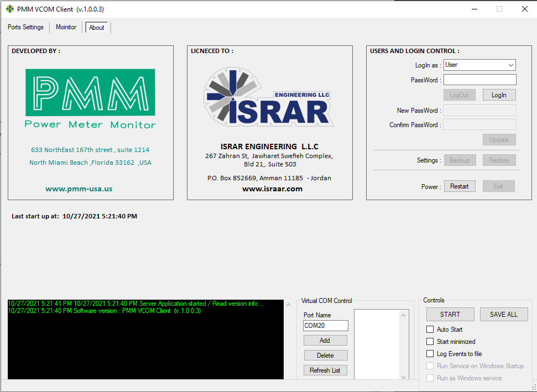The height and width of the screenshot is (392, 537).
Task: Switch to the Moinitor tab
Action: pyautogui.click(x=66, y=27)
